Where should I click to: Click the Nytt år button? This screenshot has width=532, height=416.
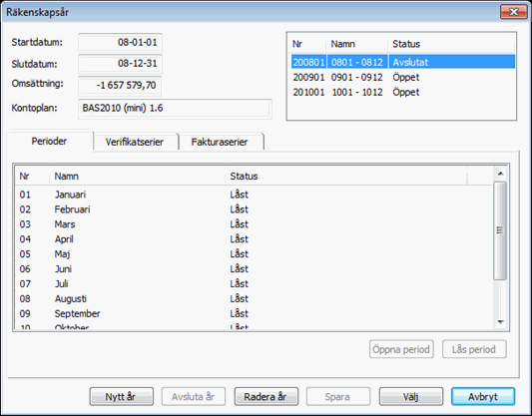121,396
